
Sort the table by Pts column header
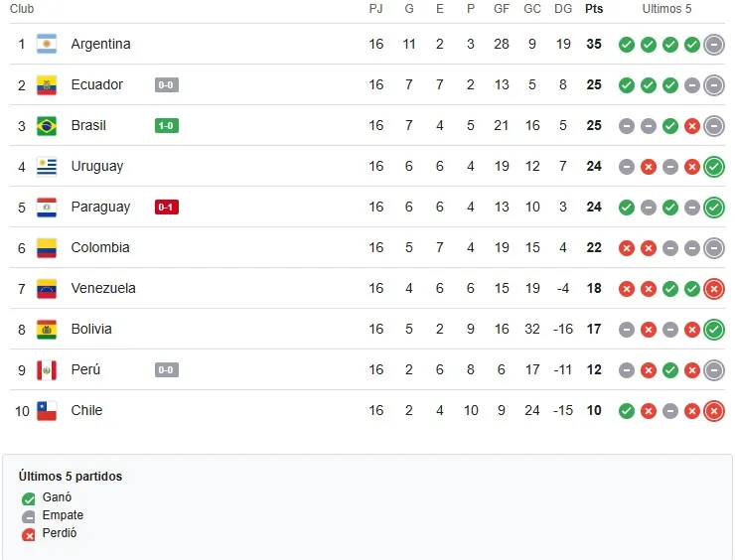(594, 9)
